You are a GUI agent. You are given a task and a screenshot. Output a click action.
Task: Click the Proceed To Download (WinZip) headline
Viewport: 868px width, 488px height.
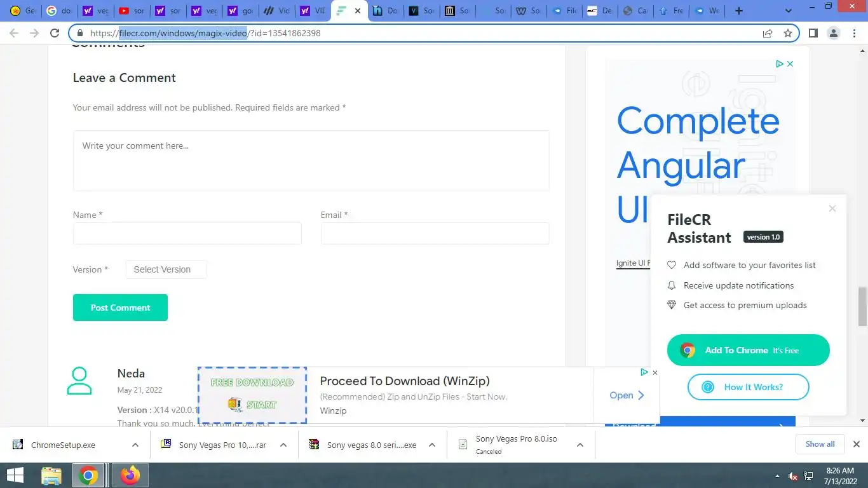tap(405, 381)
